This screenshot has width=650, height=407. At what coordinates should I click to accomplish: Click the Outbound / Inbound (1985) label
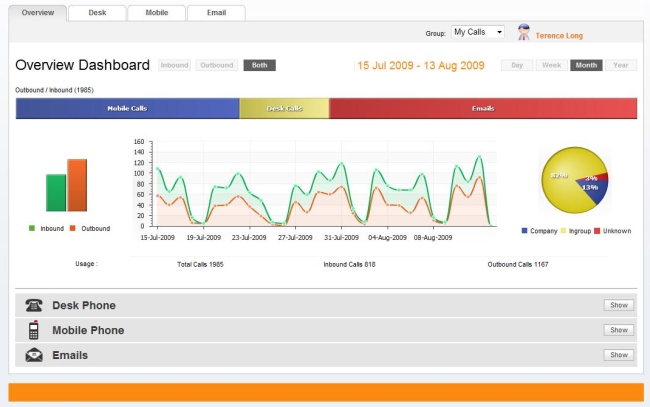point(54,90)
